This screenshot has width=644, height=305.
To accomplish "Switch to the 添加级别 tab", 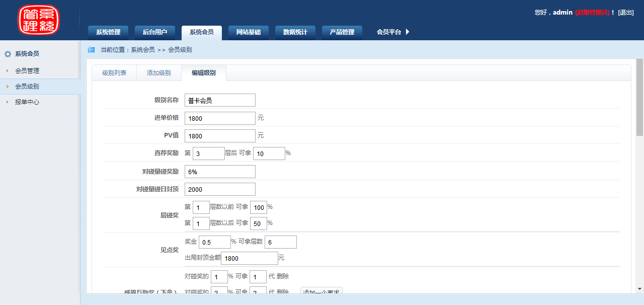I will coord(158,73).
